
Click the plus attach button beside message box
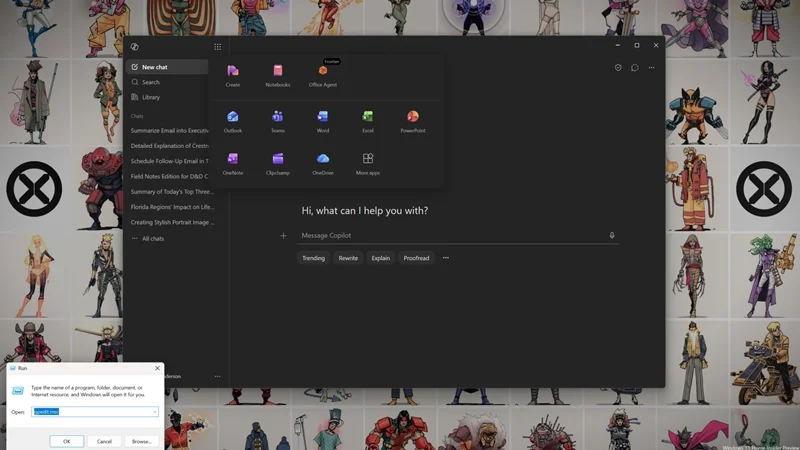pos(283,236)
